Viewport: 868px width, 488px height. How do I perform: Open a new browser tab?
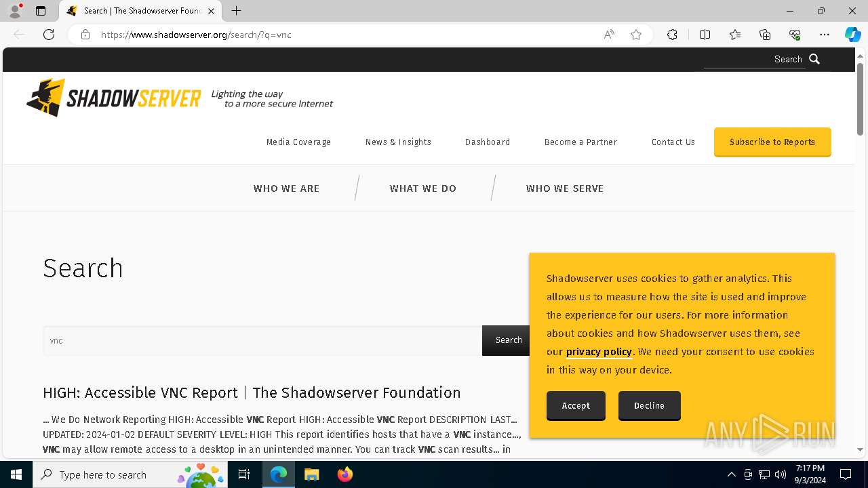236,11
